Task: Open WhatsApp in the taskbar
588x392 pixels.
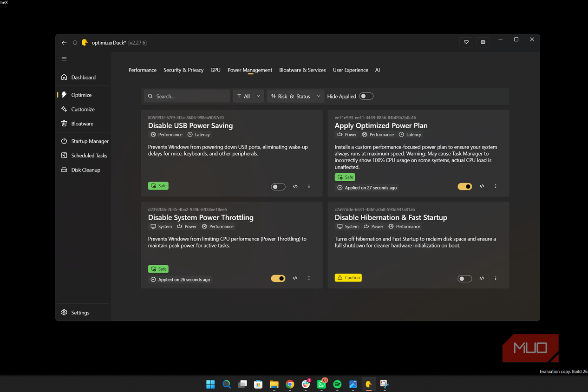Action: point(322,384)
